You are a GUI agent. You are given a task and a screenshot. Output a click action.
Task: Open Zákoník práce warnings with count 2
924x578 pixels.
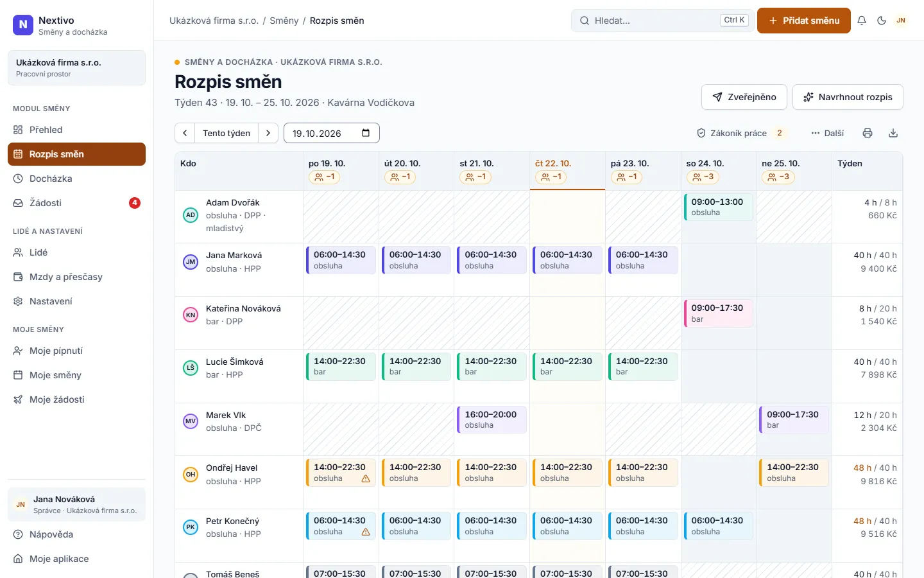point(742,133)
